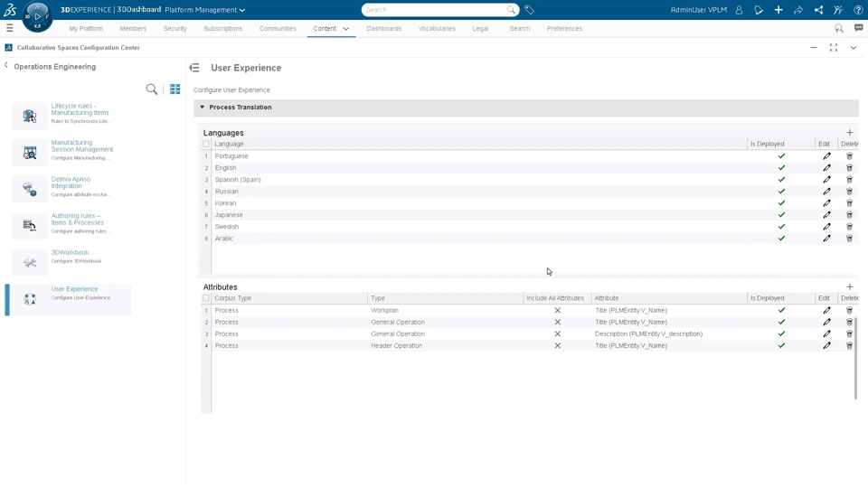
Task: Click the attributes table vertical scrollbar
Action: pos(855,358)
